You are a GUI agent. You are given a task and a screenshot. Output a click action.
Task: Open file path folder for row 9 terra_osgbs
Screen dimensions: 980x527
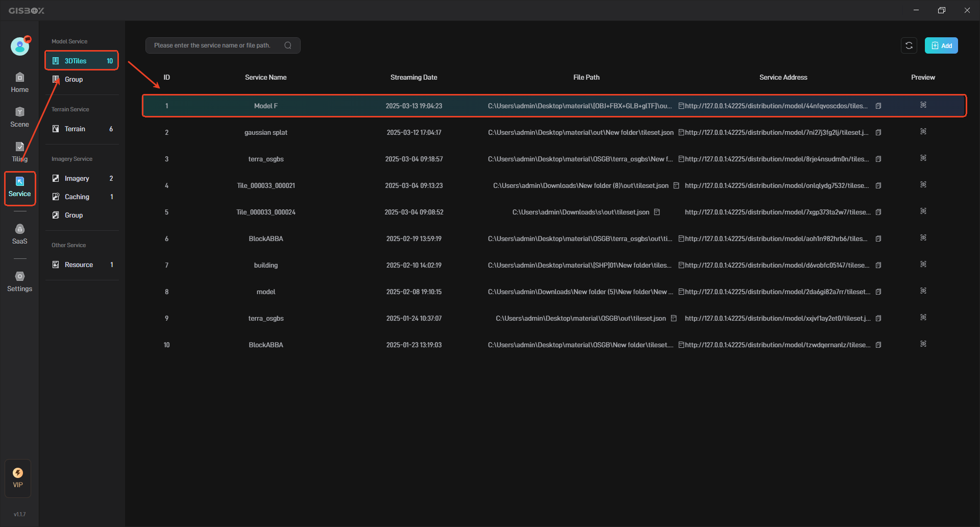tap(674, 318)
